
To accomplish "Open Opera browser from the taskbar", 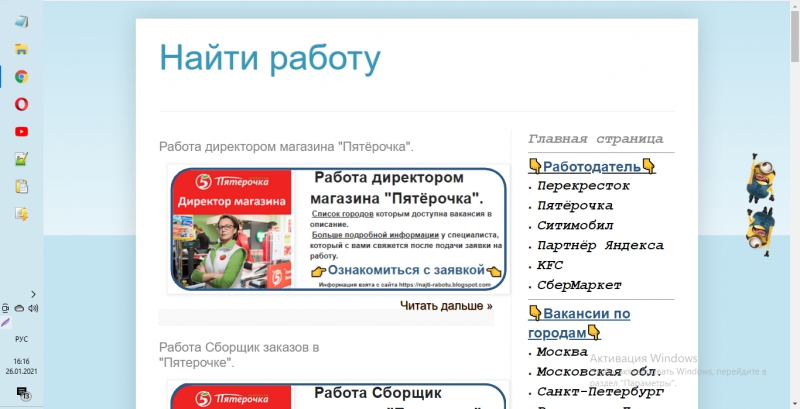I will 21,105.
